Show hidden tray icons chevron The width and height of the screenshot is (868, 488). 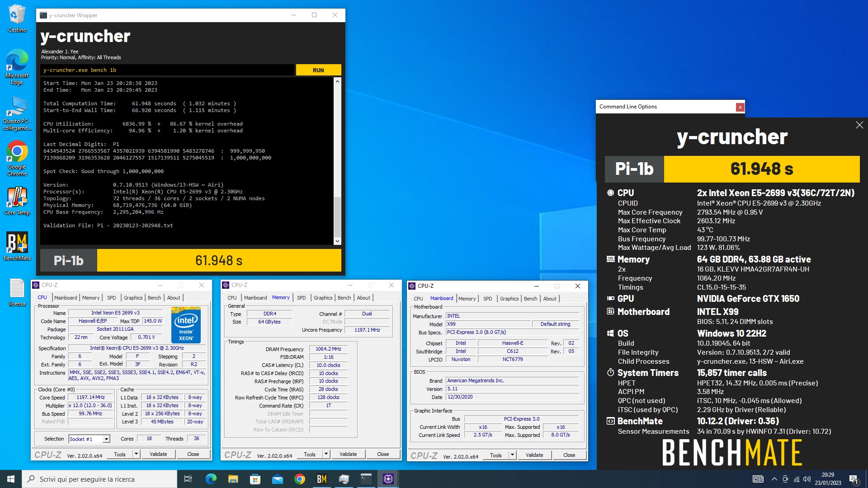click(x=774, y=479)
